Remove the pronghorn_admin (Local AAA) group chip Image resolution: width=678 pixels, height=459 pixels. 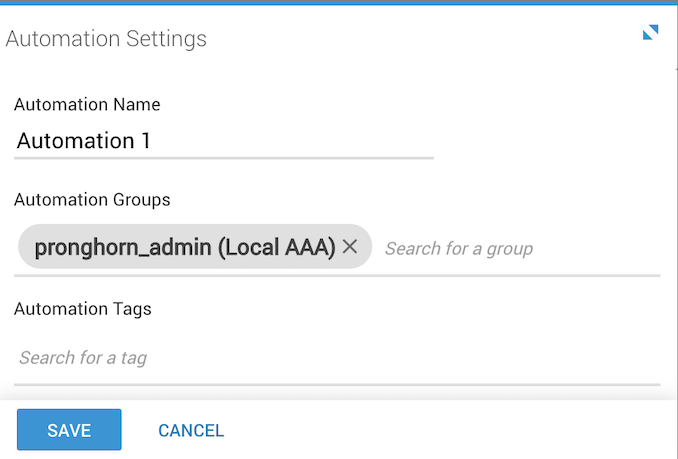350,247
